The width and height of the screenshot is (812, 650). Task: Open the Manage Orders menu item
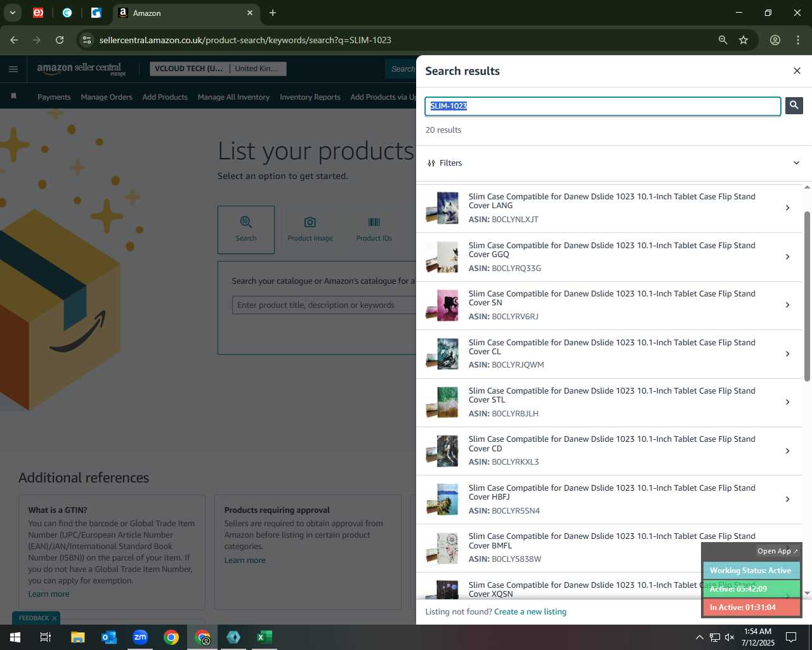pos(107,97)
